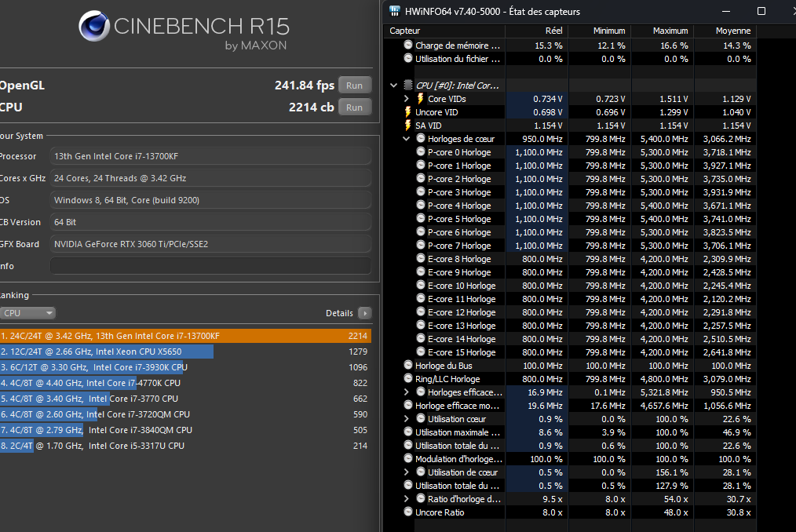
Task: Expand the Utilisation cœur row
Action: tap(406, 419)
